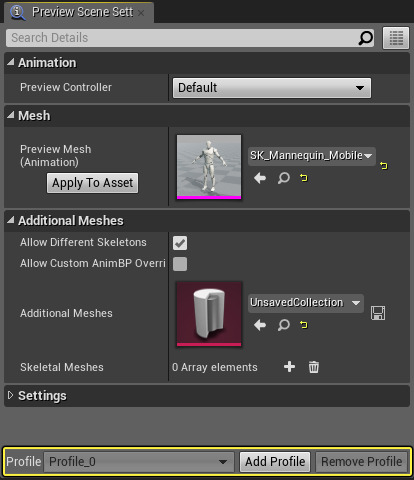Viewport: 414px width, 480px height.
Task: Click the Preview Mesh (Animation) label
Action: [56, 156]
